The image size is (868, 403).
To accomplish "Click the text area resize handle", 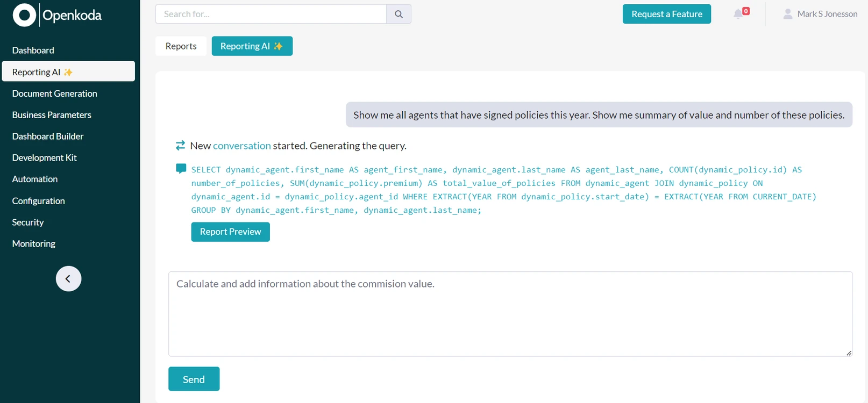I will point(849,353).
